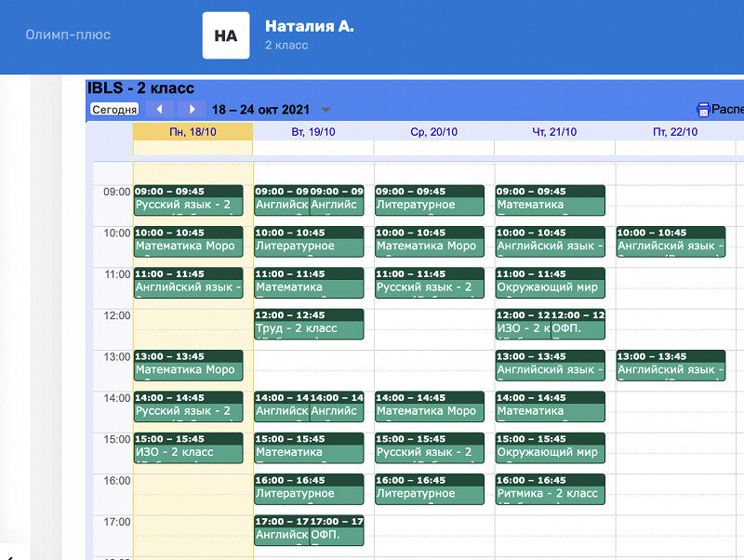Screen dimensions: 744x560
Task: Open the date range dropdown arrow
Action: tap(325, 110)
